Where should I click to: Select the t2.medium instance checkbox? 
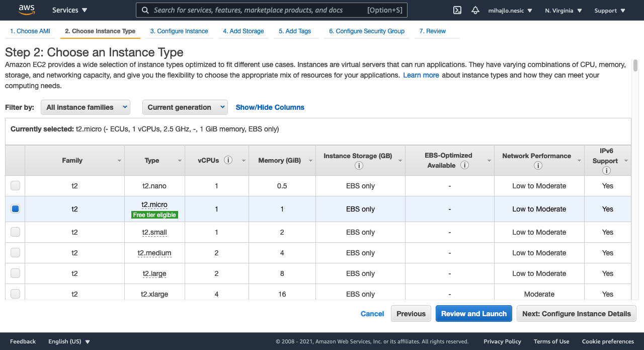pos(15,253)
